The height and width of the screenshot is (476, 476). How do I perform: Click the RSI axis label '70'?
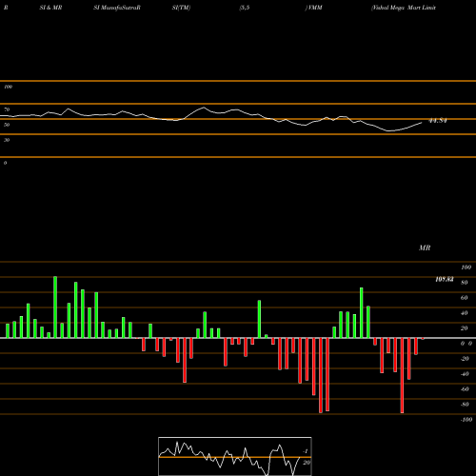[x=7, y=109]
